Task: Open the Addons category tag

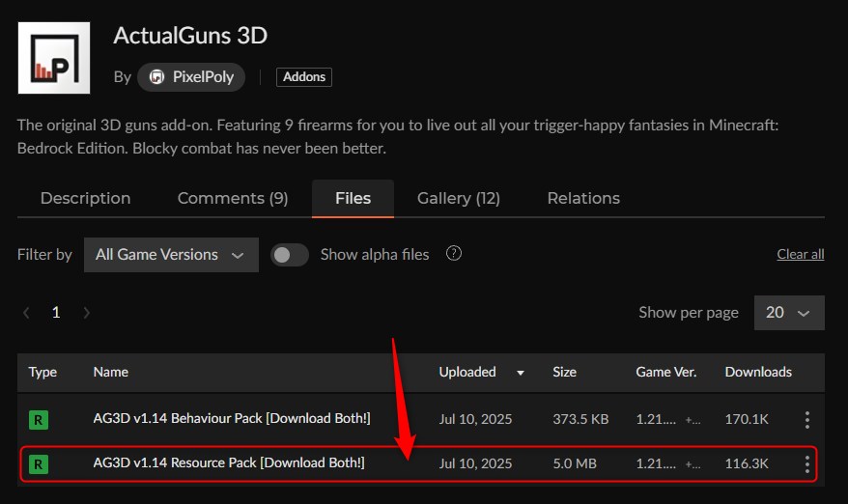Action: 304,77
